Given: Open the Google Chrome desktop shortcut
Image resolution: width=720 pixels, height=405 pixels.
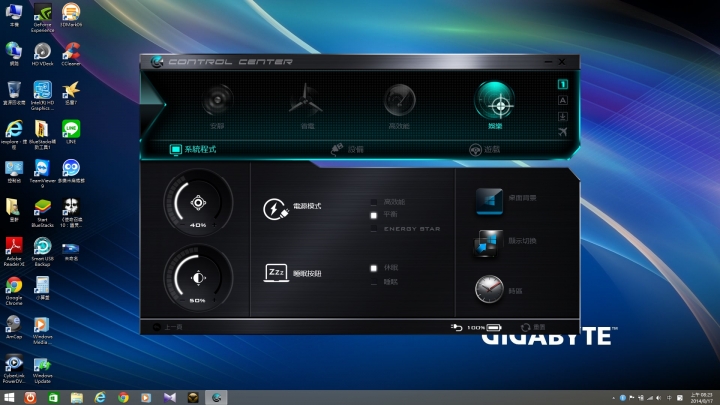Looking at the screenshot, I should (x=14, y=291).
